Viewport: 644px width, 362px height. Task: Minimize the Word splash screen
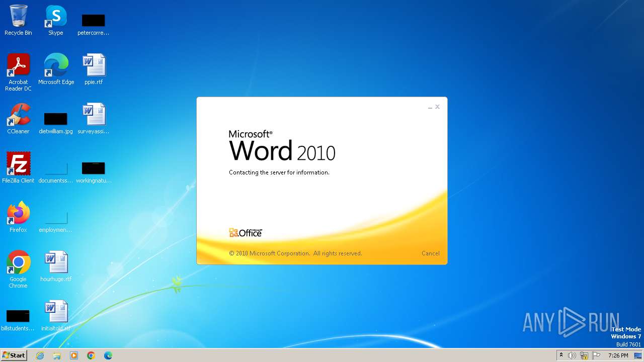(x=430, y=107)
